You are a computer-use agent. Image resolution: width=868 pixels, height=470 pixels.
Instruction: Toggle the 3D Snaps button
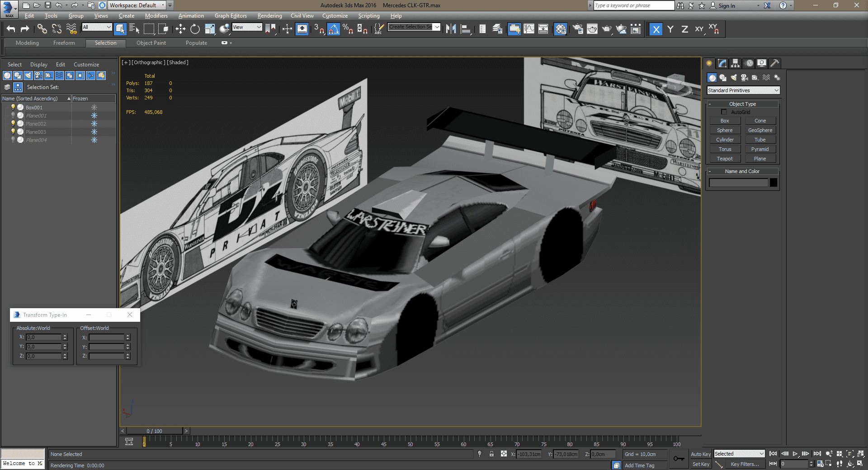(x=319, y=29)
